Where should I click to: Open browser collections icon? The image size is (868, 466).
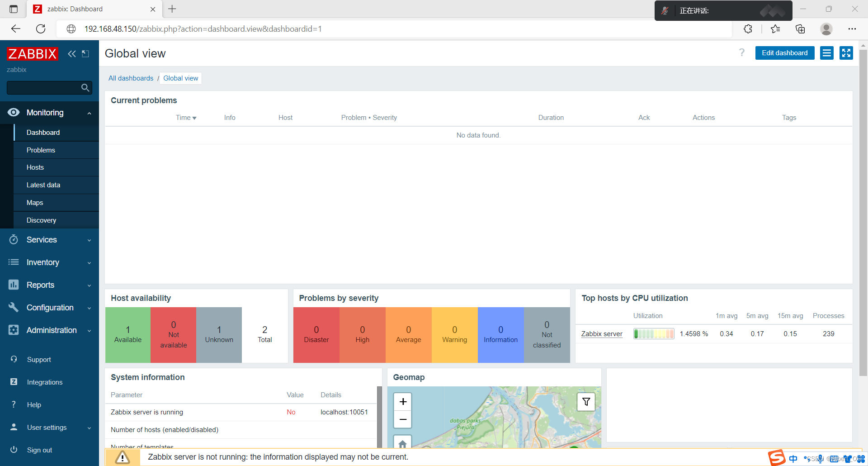800,29
